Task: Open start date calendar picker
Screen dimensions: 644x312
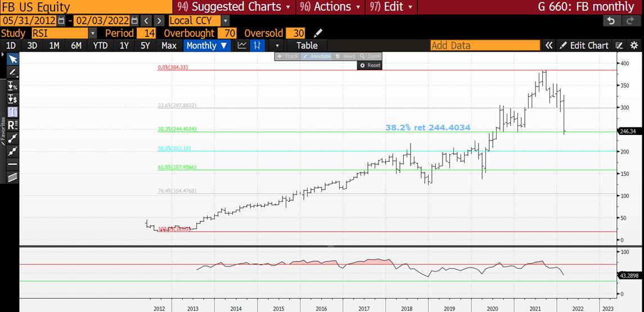Action: [61, 21]
